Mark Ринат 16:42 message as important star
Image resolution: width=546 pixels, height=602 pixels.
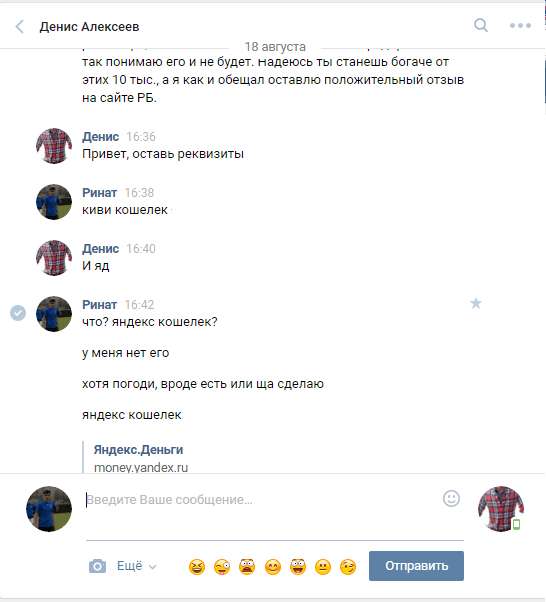(x=476, y=303)
